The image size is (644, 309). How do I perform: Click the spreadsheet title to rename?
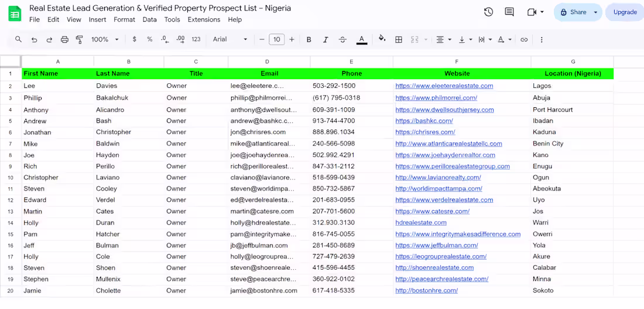click(160, 8)
